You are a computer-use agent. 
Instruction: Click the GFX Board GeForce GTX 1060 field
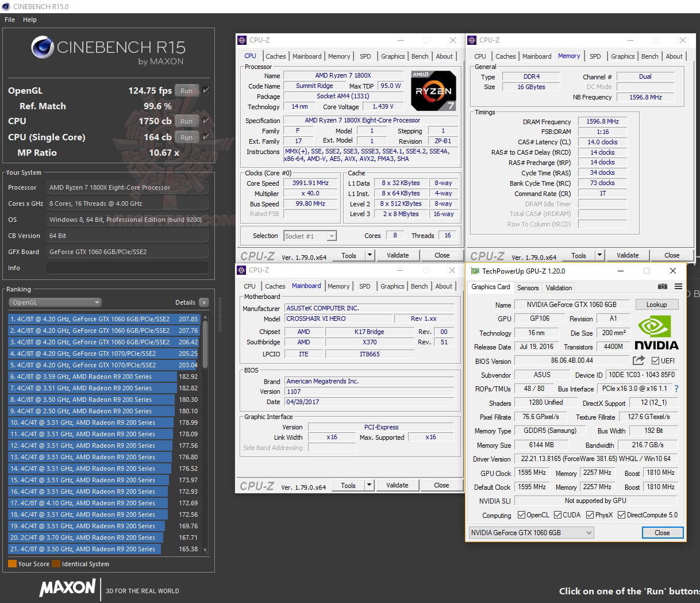coord(127,252)
